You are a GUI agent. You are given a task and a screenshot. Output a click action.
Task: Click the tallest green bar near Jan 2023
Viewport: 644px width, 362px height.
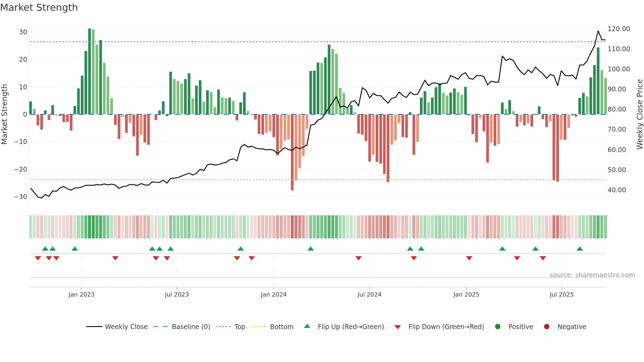(x=90, y=71)
